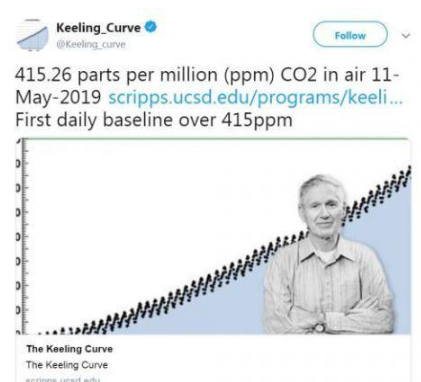This screenshot has height=382, width=421.
Task: Select the text First daily baseline over
Action: (116, 119)
